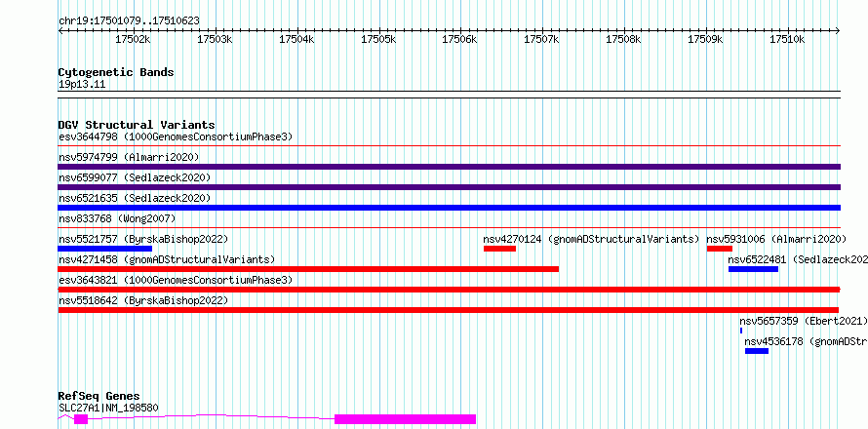Click the red nsv4271458 variant bar
The width and height of the screenshot is (868, 429).
point(308,269)
